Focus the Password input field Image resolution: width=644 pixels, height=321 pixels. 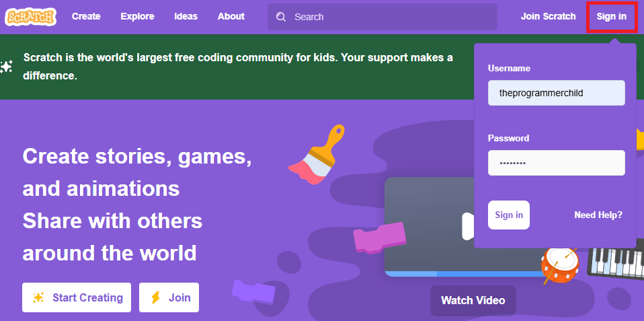click(557, 163)
